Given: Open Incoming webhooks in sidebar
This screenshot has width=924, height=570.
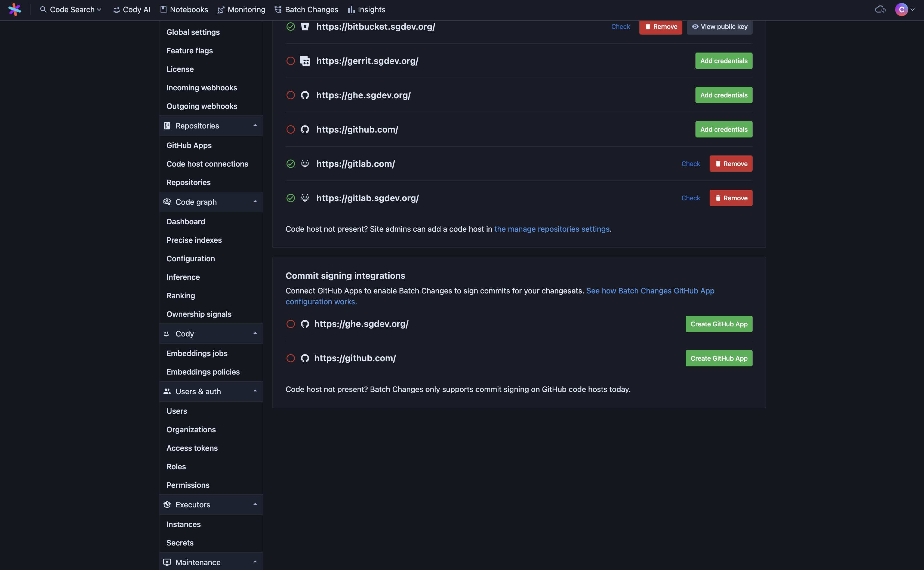Looking at the screenshot, I should (x=211, y=87).
